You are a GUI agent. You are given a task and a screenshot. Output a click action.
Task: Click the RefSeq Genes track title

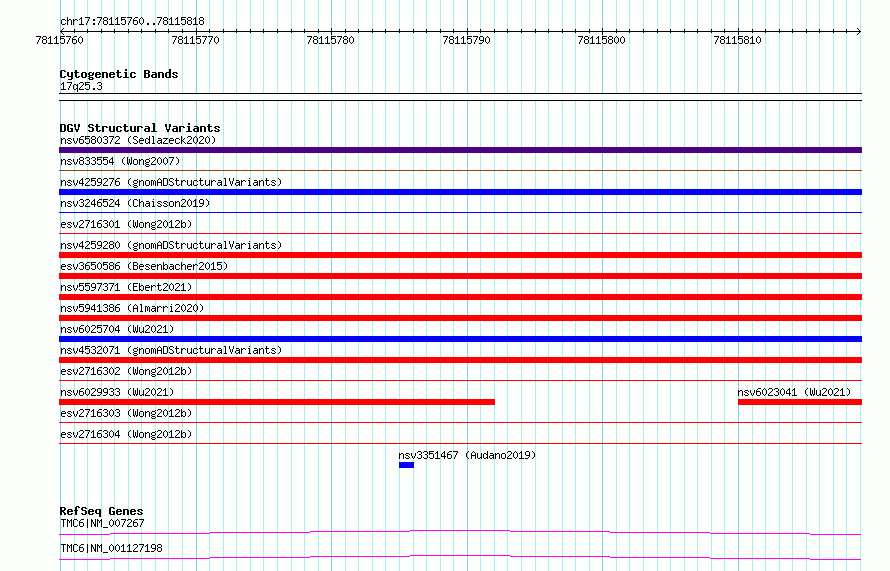click(101, 511)
